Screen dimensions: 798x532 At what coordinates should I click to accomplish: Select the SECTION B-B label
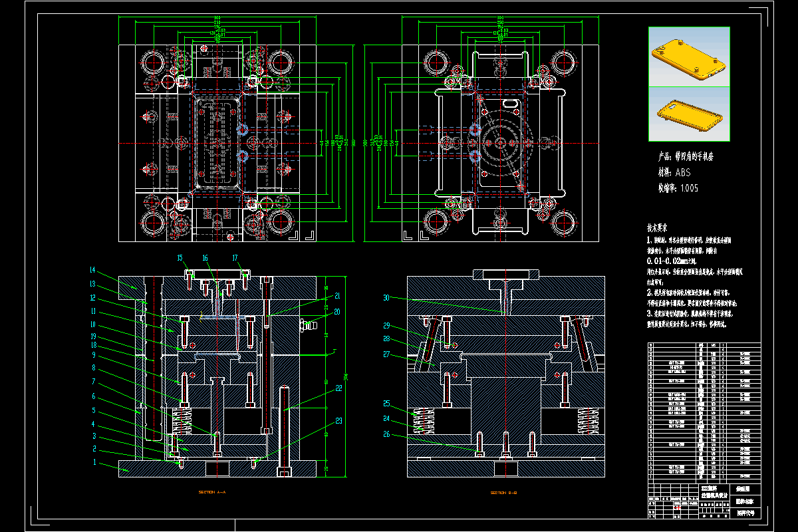pos(502,493)
